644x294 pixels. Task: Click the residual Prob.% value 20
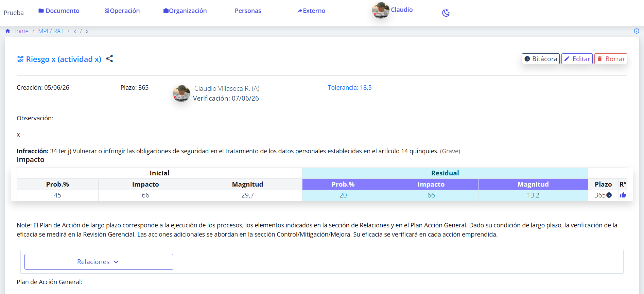click(x=343, y=195)
